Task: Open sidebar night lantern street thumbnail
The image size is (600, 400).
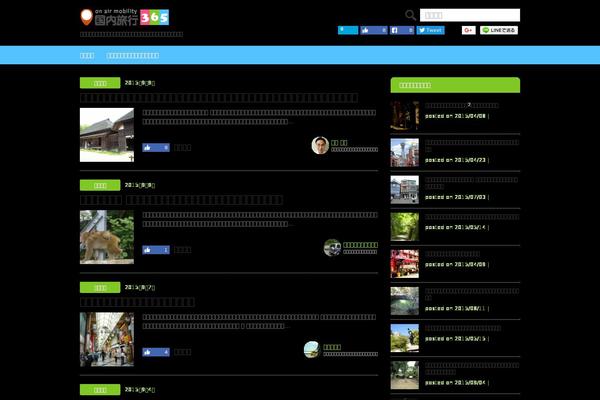Action: coord(404,116)
